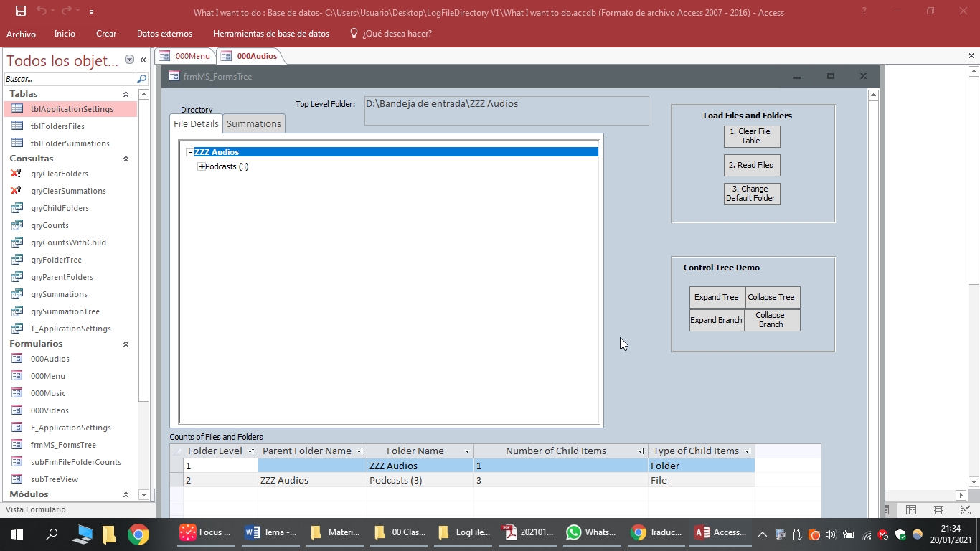980x551 pixels.
Task: Click the search magnifier in the navigation pane
Action: point(142,79)
